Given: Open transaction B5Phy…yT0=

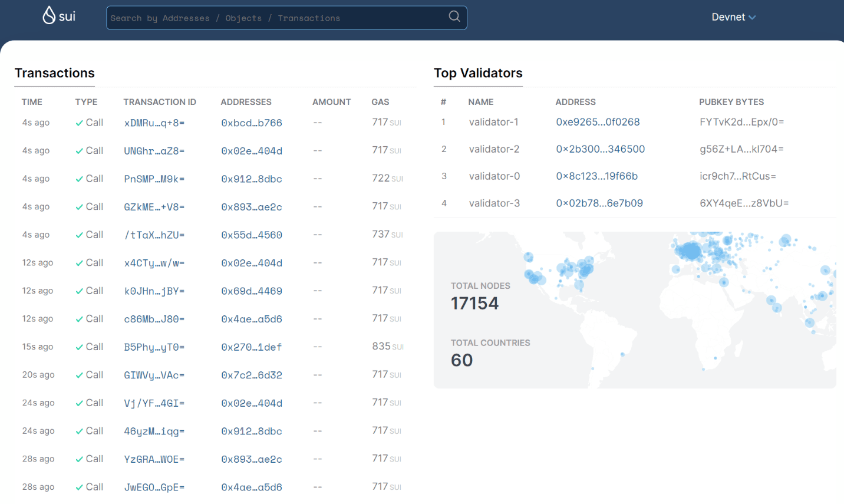Looking at the screenshot, I should (154, 347).
